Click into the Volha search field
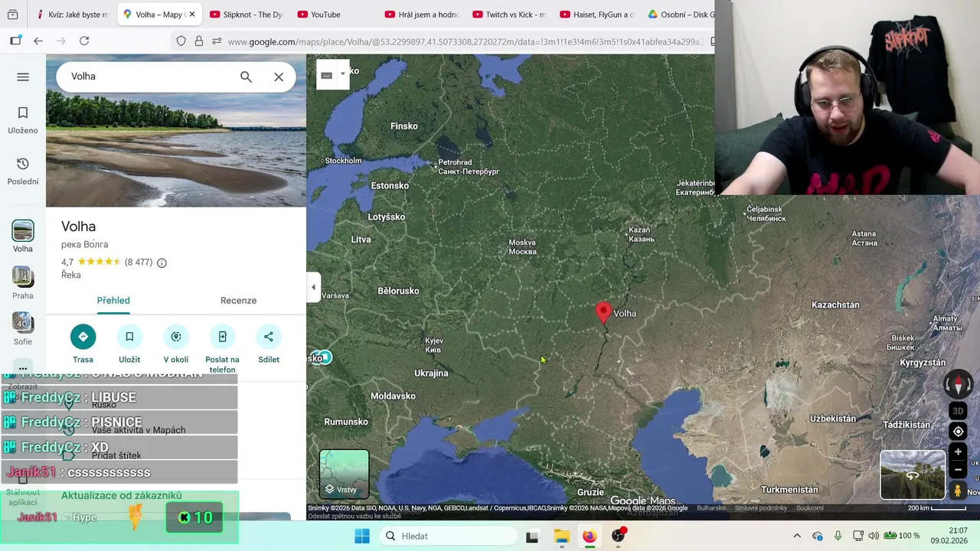The height and width of the screenshot is (551, 980). coord(149,77)
